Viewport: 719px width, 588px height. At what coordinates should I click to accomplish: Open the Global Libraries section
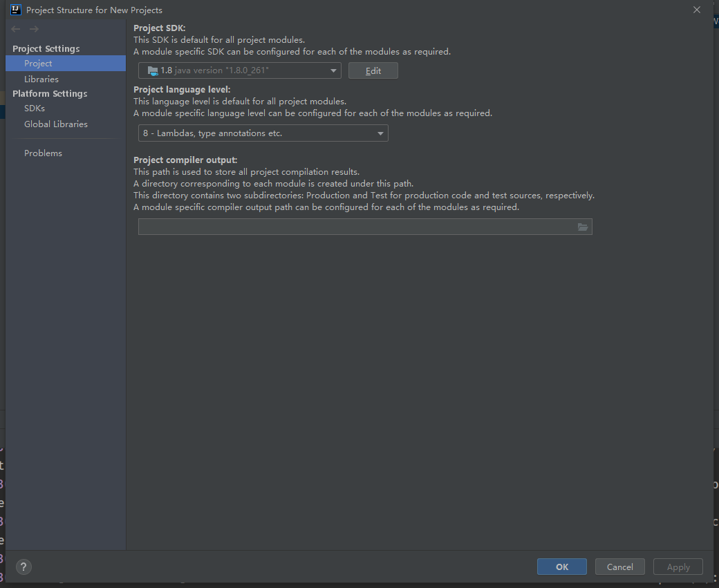pyautogui.click(x=56, y=124)
